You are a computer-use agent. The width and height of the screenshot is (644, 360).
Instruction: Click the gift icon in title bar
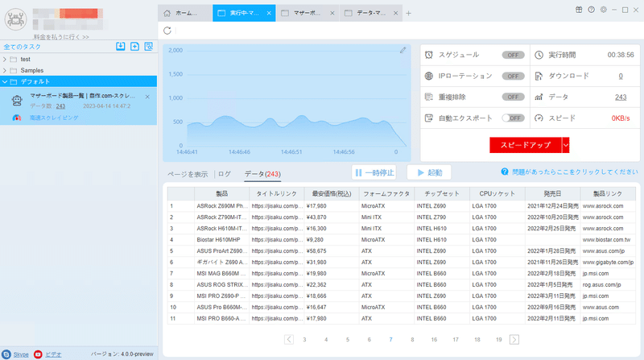pos(579,10)
